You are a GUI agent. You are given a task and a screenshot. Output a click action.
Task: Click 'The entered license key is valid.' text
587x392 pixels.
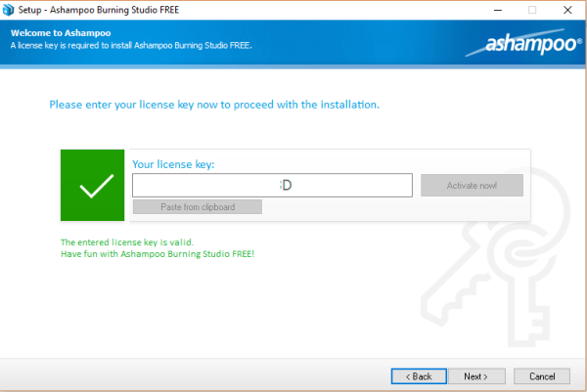(x=127, y=242)
